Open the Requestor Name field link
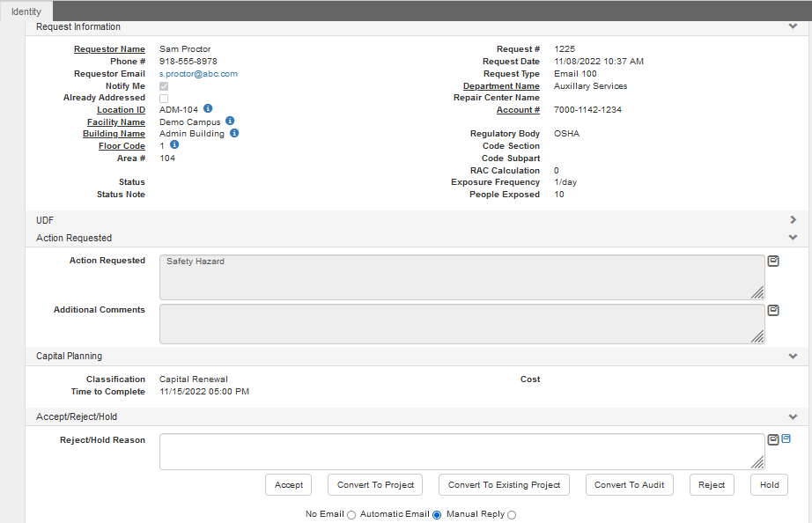Image resolution: width=812 pixels, height=523 pixels. (109, 49)
